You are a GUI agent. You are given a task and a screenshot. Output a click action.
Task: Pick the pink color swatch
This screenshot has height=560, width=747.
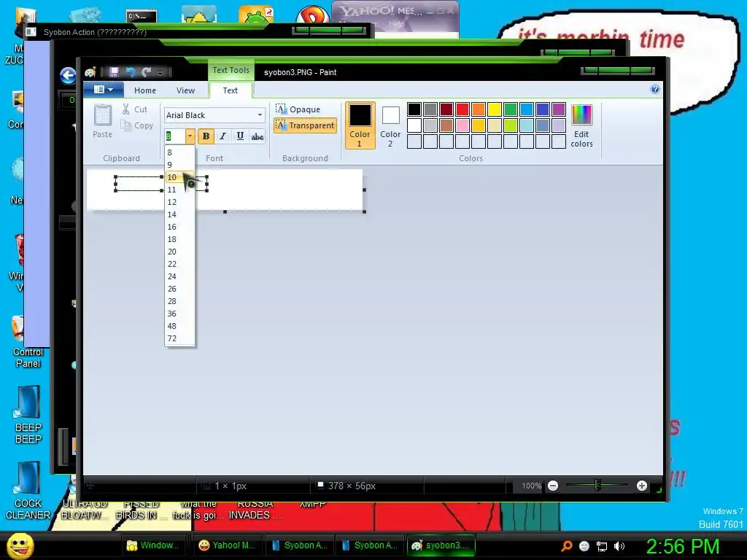pyautogui.click(x=462, y=125)
